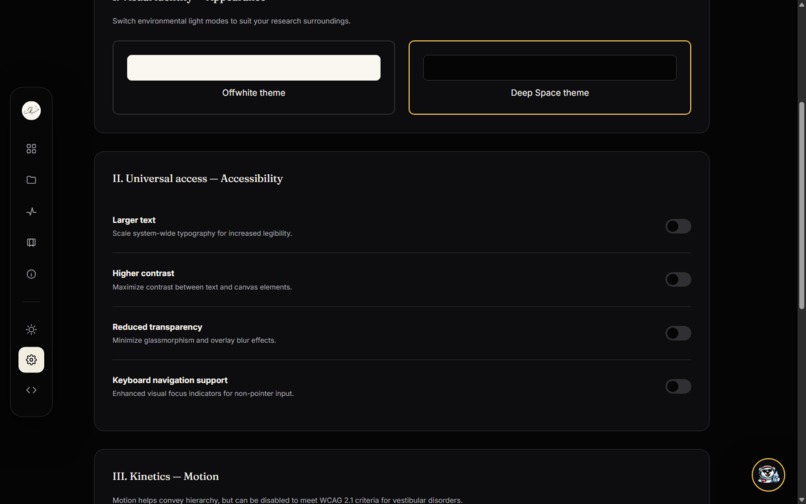Click the logo avatar in the sidebar

pos(31,111)
